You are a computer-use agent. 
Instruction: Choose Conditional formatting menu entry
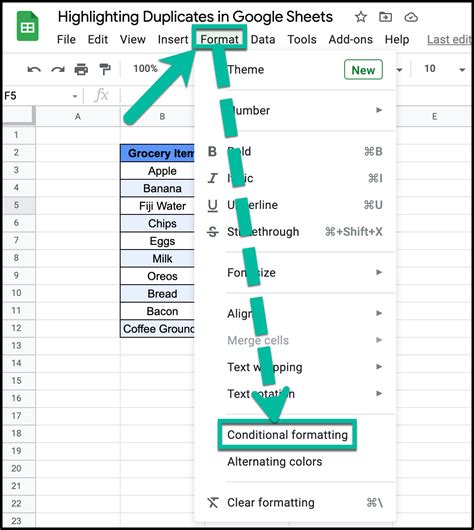pyautogui.click(x=287, y=435)
